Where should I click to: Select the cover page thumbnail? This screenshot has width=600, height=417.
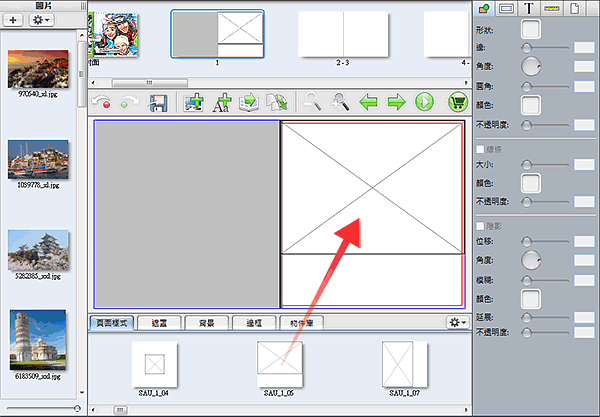click(x=113, y=34)
